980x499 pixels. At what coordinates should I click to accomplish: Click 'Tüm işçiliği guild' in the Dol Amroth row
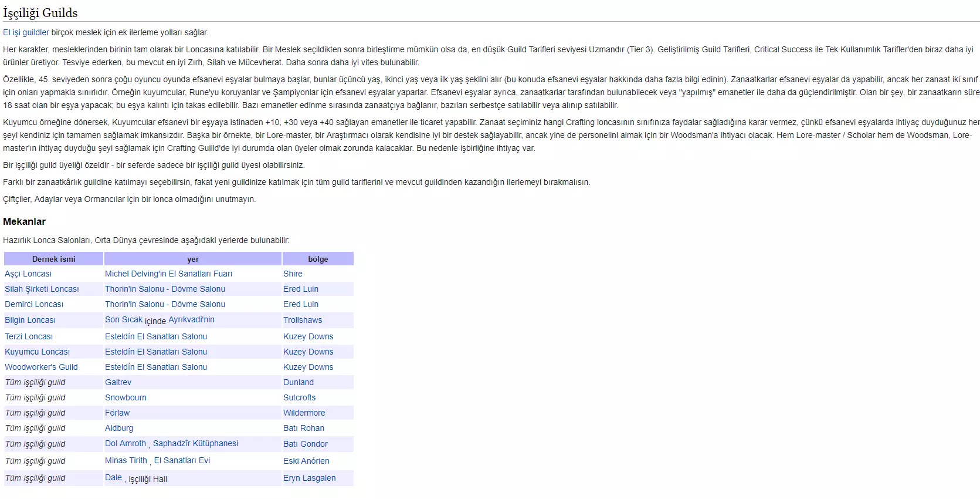tap(35, 444)
